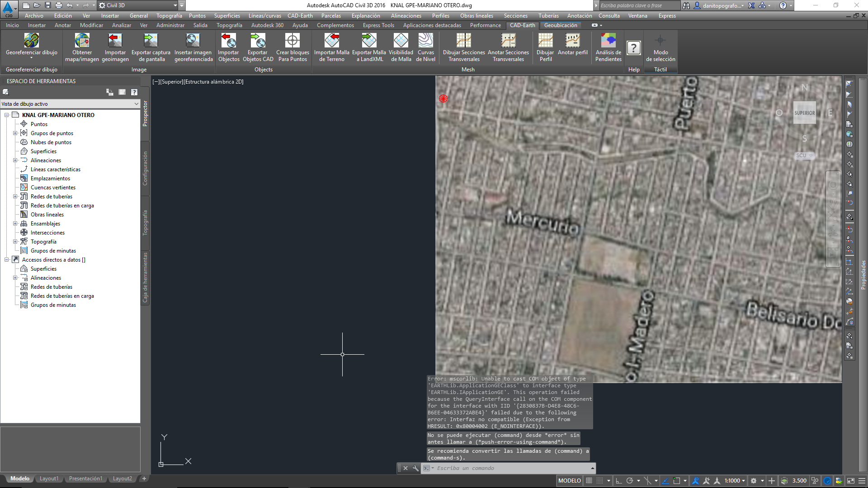Click the Georeferenciar dibujo tool icon
Viewport: 868px width, 488px height.
point(31,41)
